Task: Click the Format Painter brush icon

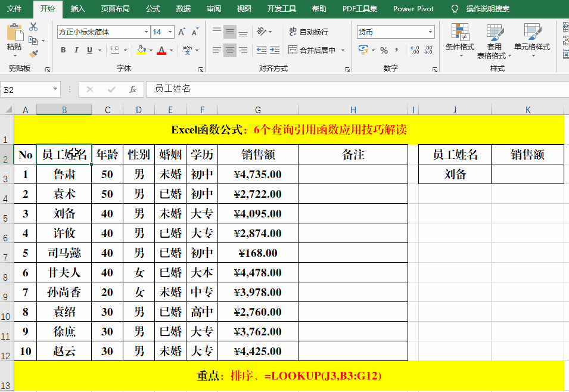Action: [33, 54]
